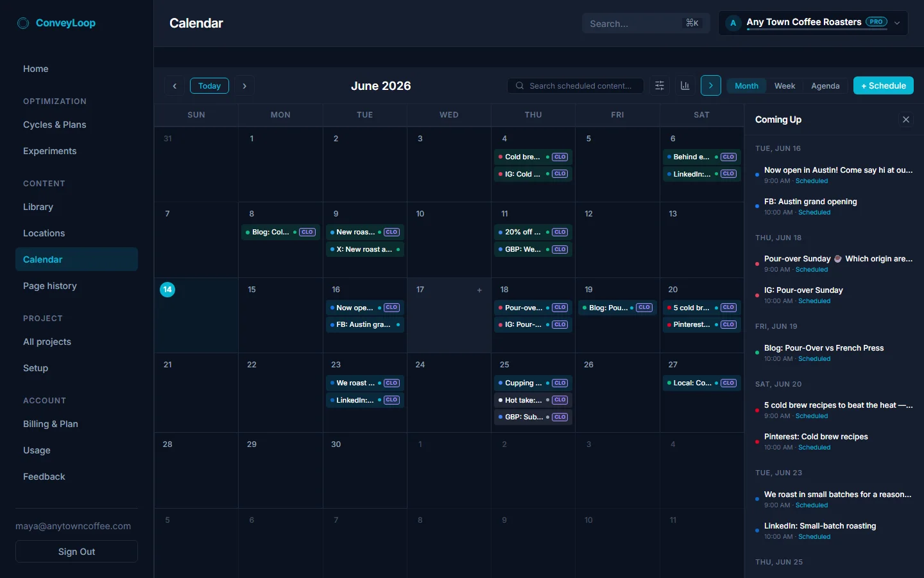Viewport: 924px width, 578px height.
Task: Switch to Week view
Action: coord(785,86)
